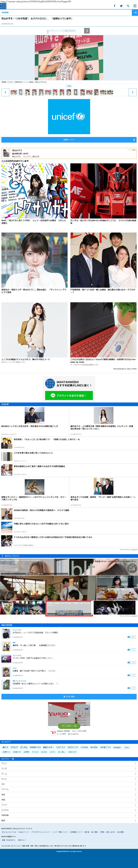Image resolution: width=138 pixels, height=868 pixels.
Task: Click the Panasonic ad arrow button
Action: pos(87,31)
